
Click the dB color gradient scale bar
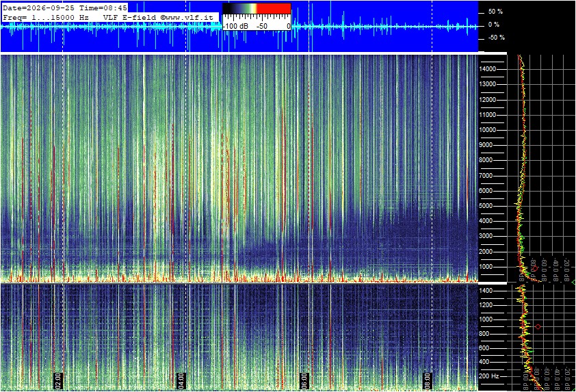point(257,9)
